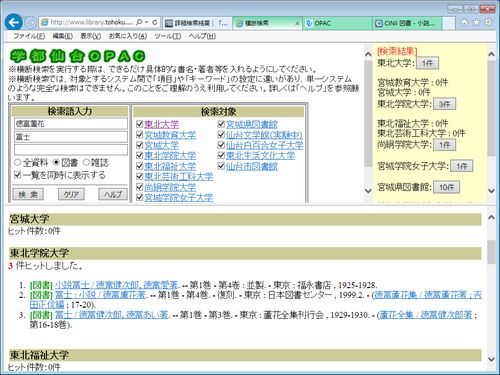Open the address bar dropdown arrow
The width and height of the screenshot is (500, 375).
coord(147,22)
